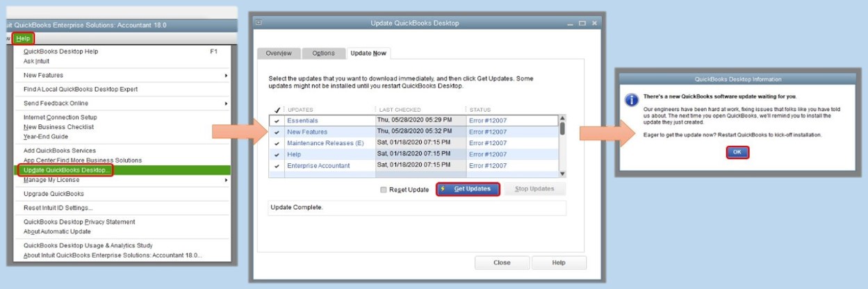This screenshot has height=289, width=868.
Task: Click Close in Update QuickBooks Desktop
Action: (502, 263)
